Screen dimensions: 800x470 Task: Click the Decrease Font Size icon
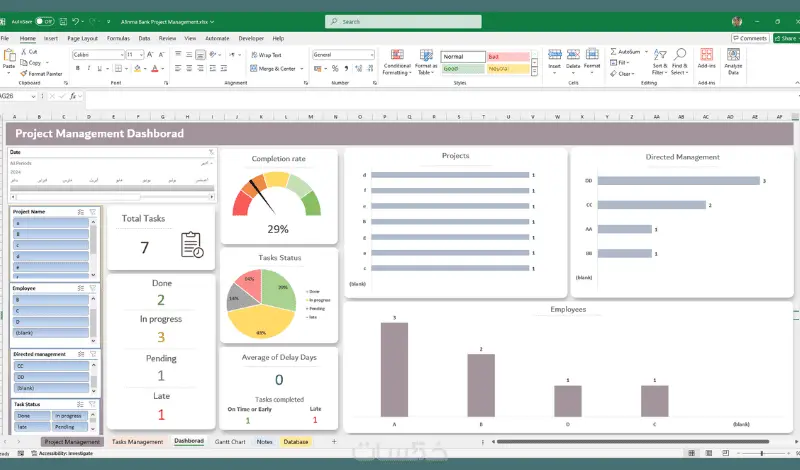point(161,55)
